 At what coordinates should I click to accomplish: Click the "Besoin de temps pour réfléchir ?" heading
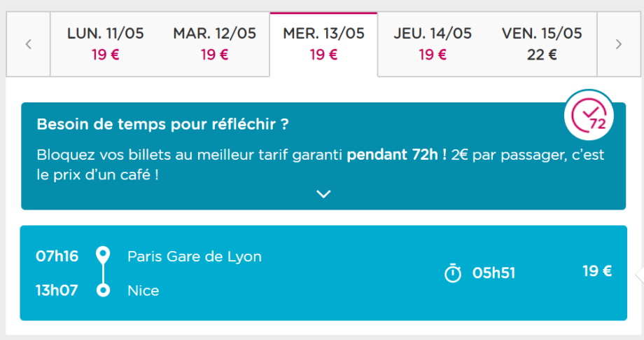(x=162, y=125)
